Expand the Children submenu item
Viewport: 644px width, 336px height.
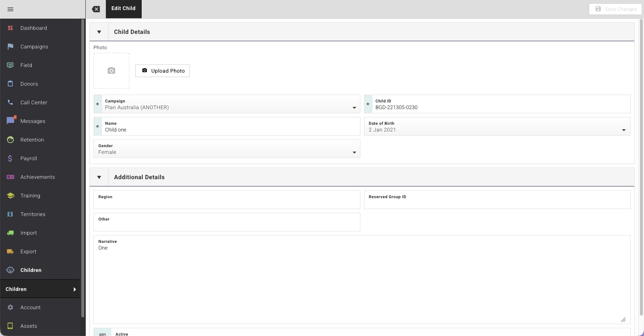click(40, 289)
